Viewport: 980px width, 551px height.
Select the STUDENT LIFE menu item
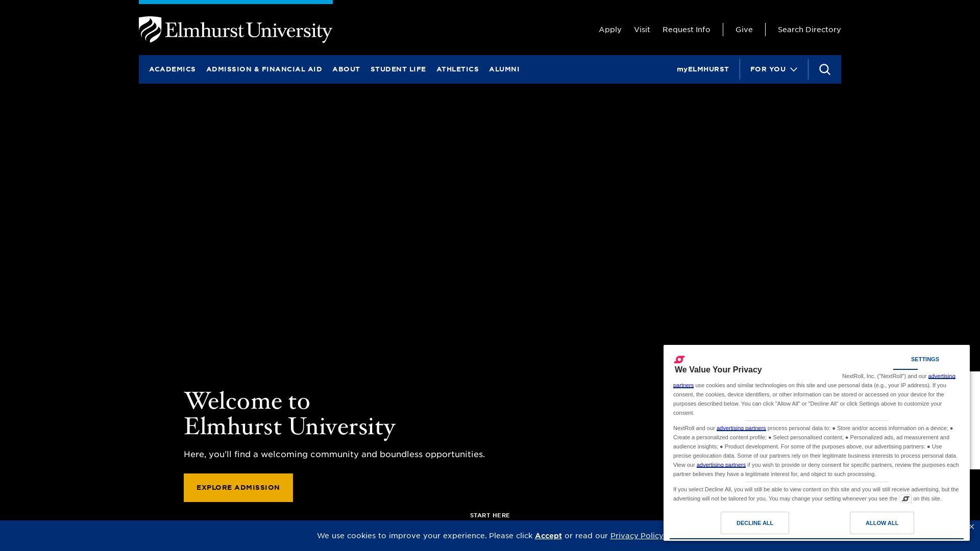click(398, 69)
